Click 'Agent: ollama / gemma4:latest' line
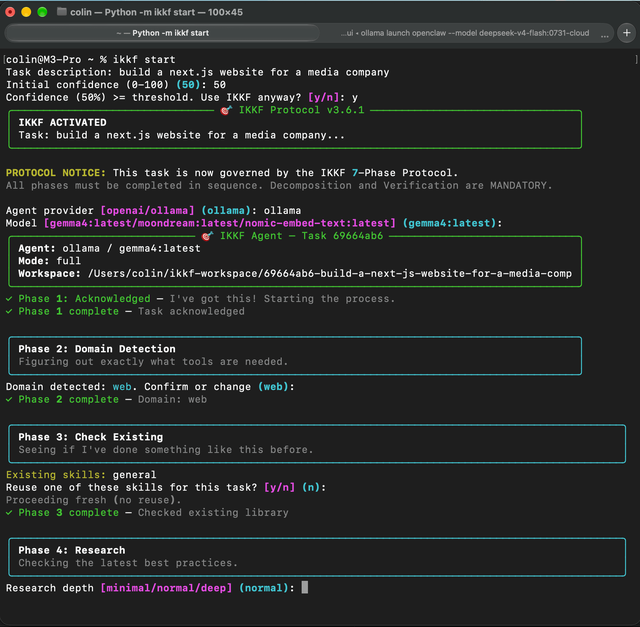Screen dimensions: 640x627 click(109, 249)
